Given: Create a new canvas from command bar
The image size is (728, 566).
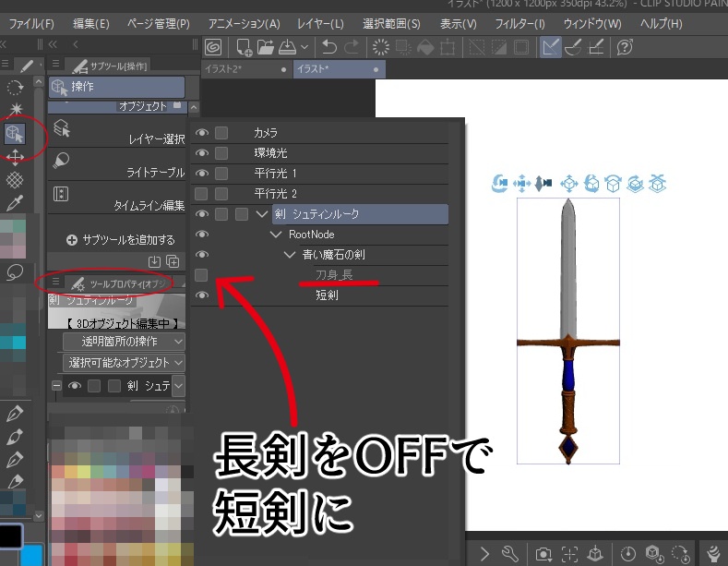Looking at the screenshot, I should tap(244, 47).
